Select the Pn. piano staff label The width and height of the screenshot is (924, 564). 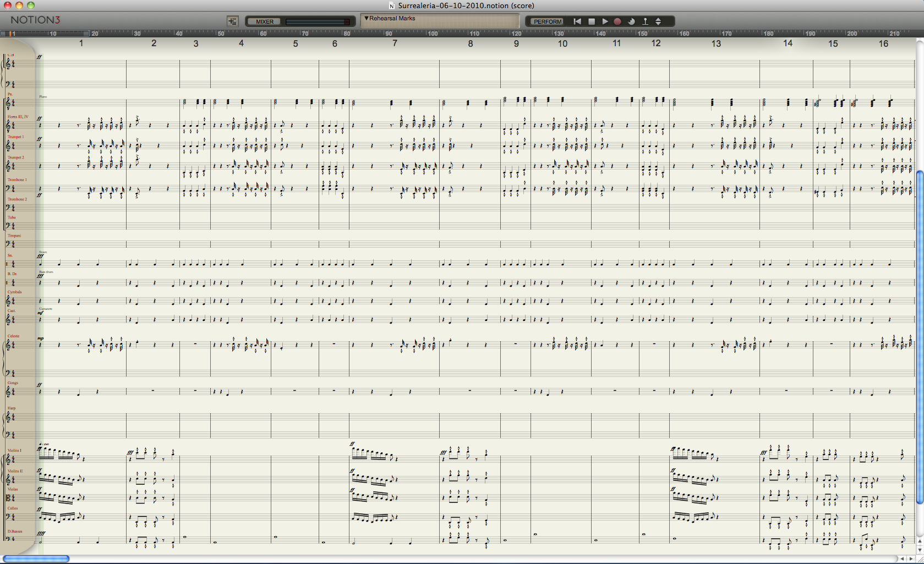pos(10,94)
